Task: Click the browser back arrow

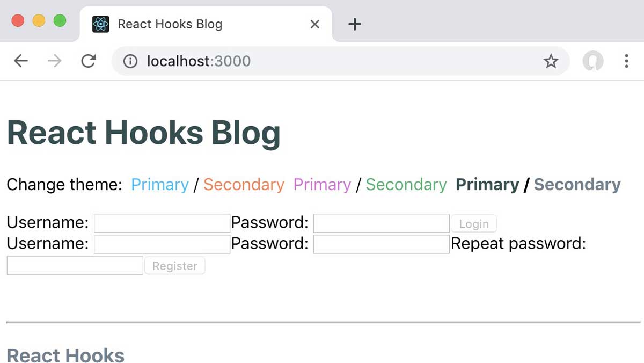Action: click(21, 61)
